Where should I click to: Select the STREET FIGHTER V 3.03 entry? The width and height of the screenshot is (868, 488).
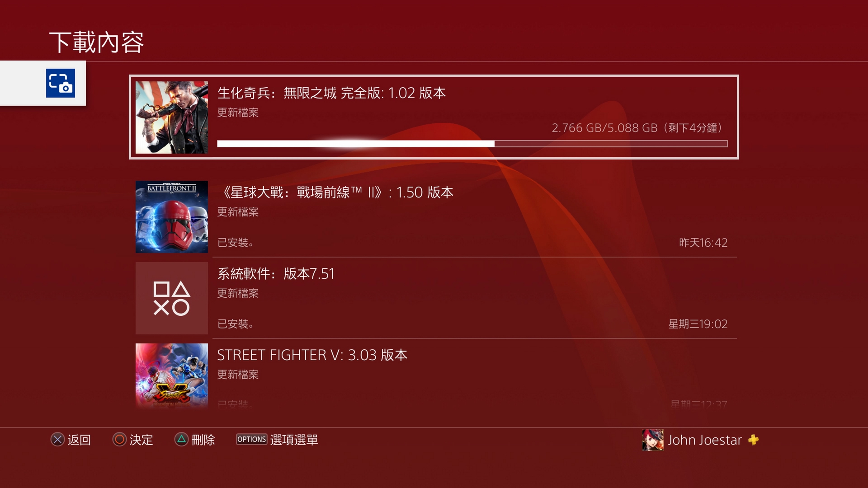(x=436, y=376)
